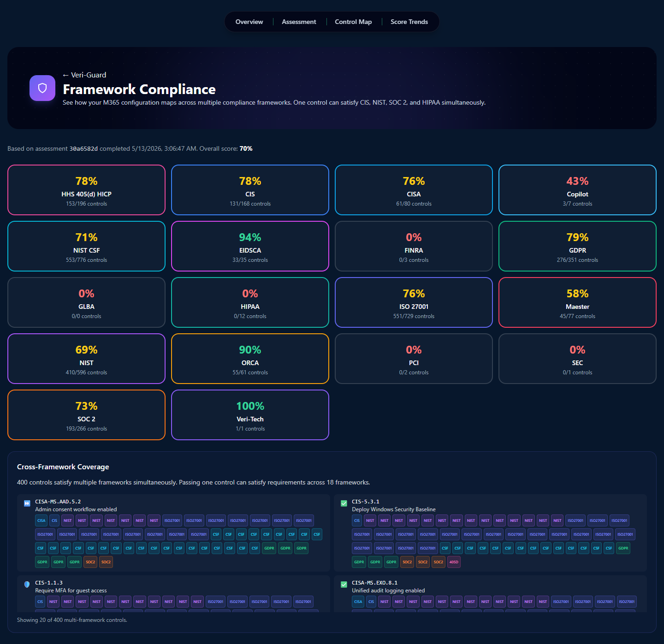The image size is (664, 644).
Task: Open the HHS 405(d) HICP card
Action: [86, 190]
